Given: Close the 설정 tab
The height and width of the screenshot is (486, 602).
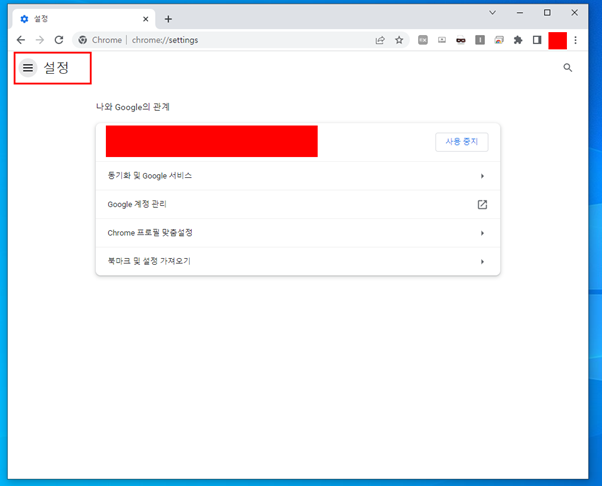Looking at the screenshot, I should (x=146, y=19).
